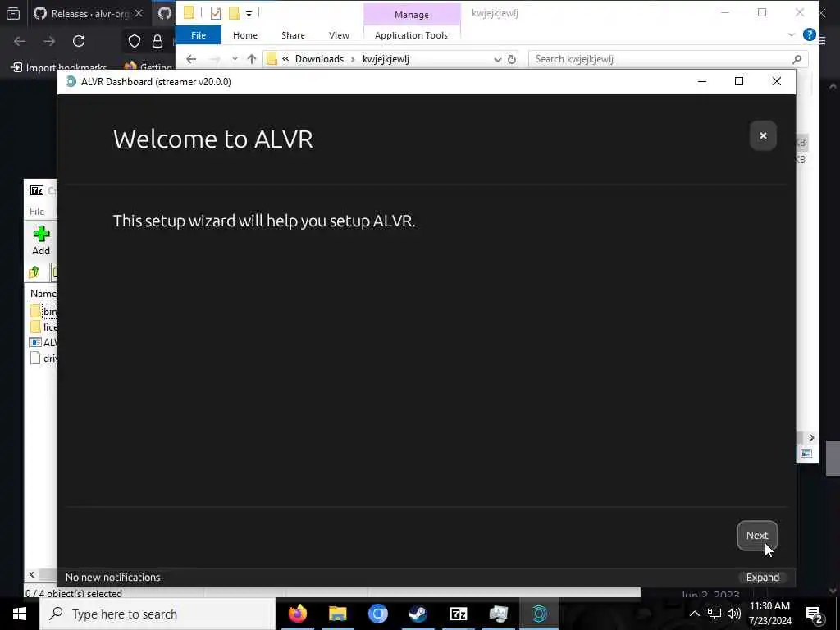This screenshot has width=840, height=630.
Task: Click the up folder icon in 7-Zip
Action: (x=34, y=272)
